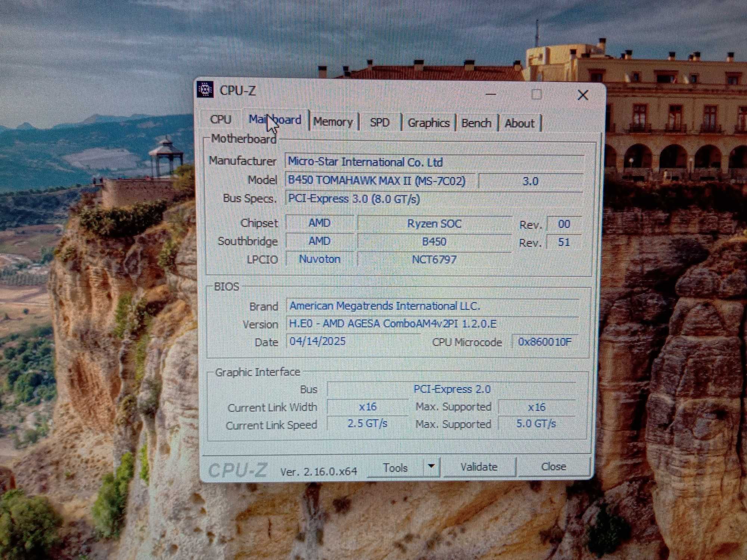
Task: Click the LPCIO Nuvoton field
Action: click(320, 259)
